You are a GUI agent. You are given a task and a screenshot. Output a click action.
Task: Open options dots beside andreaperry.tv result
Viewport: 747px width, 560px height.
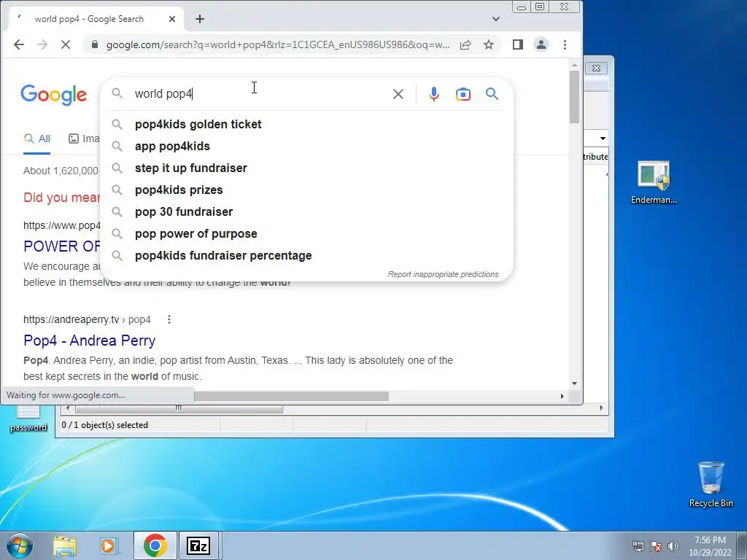(169, 319)
